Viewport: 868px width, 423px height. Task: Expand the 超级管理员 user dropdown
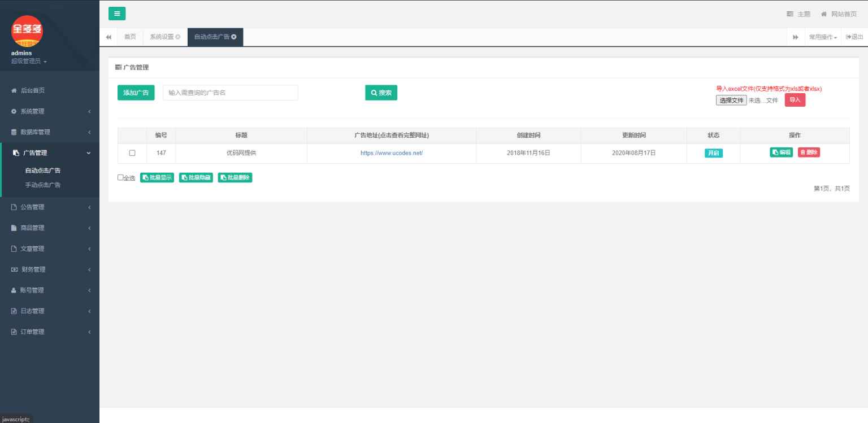click(x=29, y=61)
